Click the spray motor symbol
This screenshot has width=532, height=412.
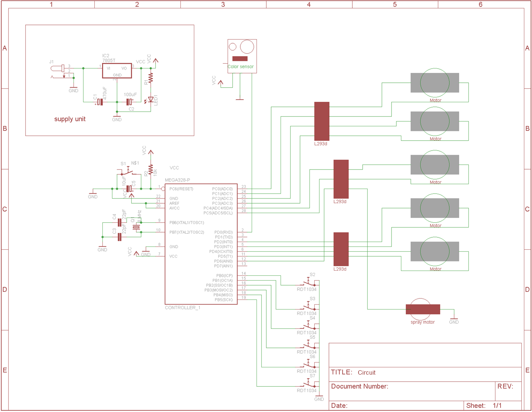pos(423,309)
